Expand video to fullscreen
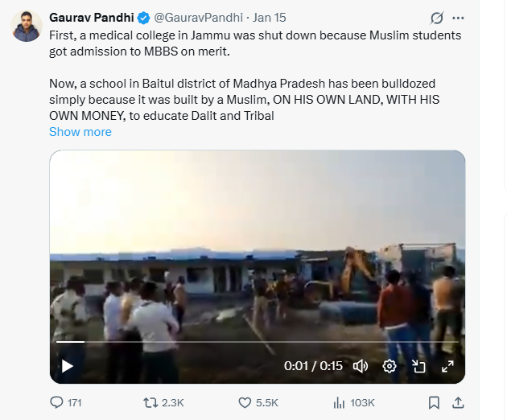 click(x=447, y=366)
